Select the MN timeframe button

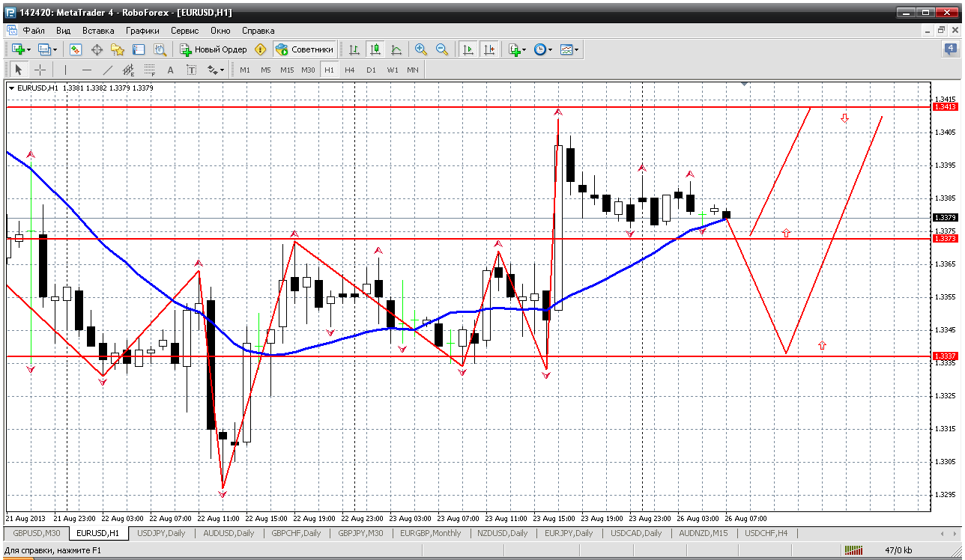pos(413,70)
